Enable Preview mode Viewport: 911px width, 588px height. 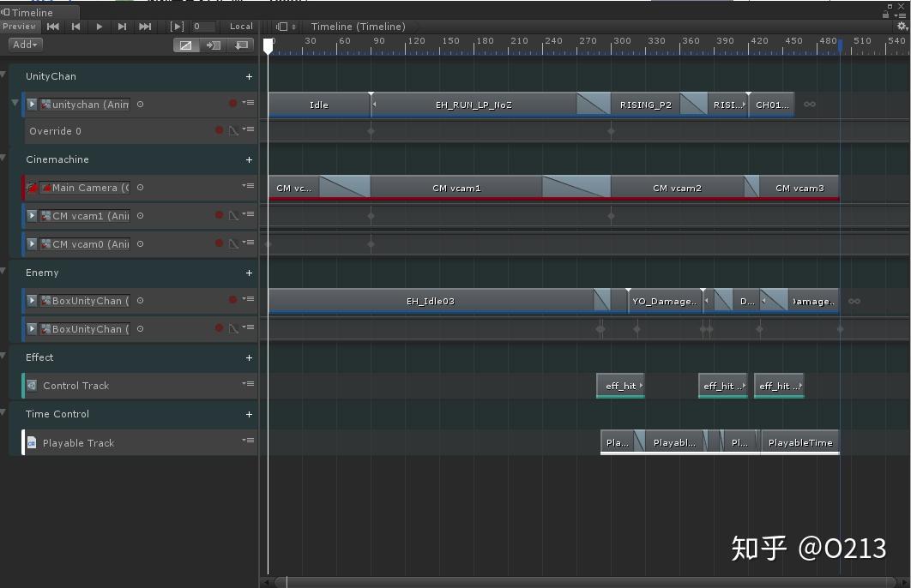click(x=20, y=26)
